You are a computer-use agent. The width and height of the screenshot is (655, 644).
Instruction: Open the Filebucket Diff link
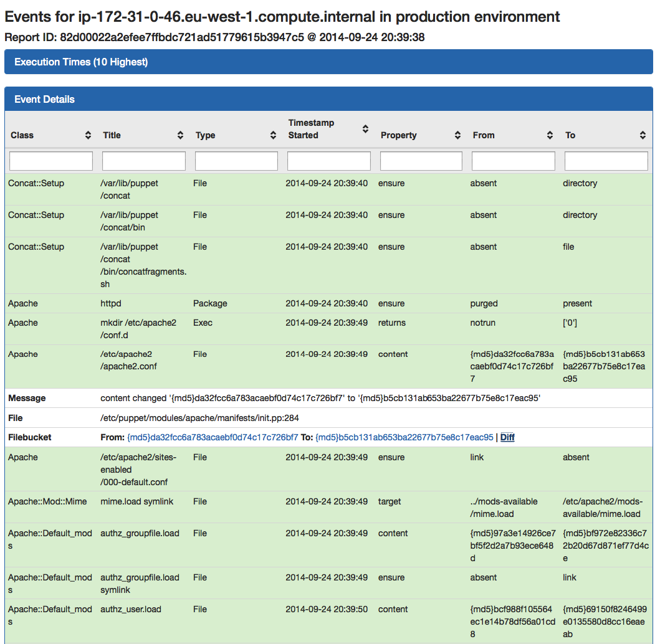(507, 437)
